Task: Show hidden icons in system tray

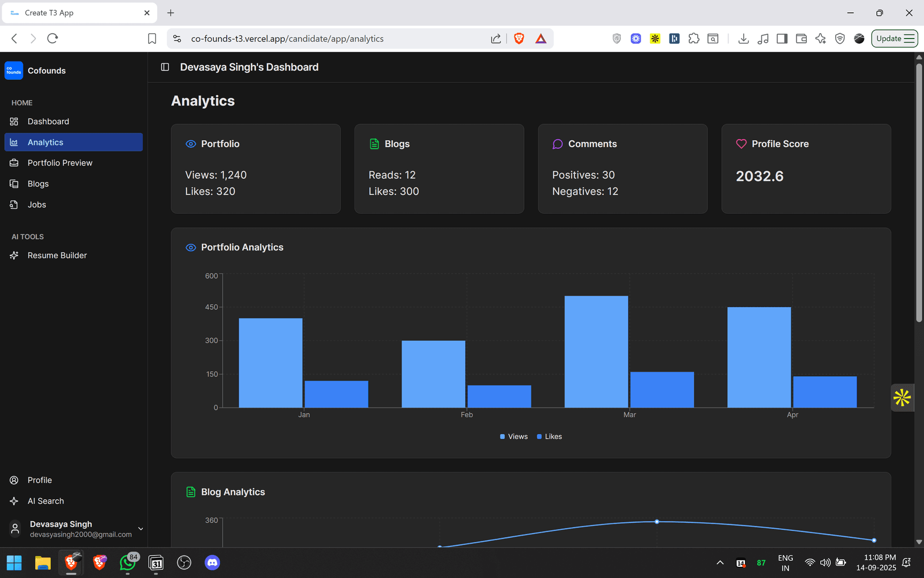Action: pyautogui.click(x=720, y=562)
